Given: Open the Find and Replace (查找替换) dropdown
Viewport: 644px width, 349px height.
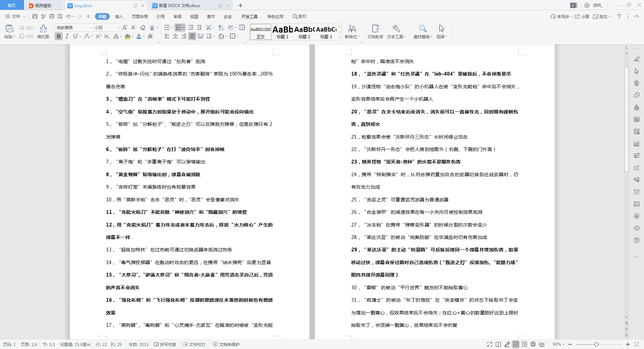Looking at the screenshot, I should click(423, 32).
